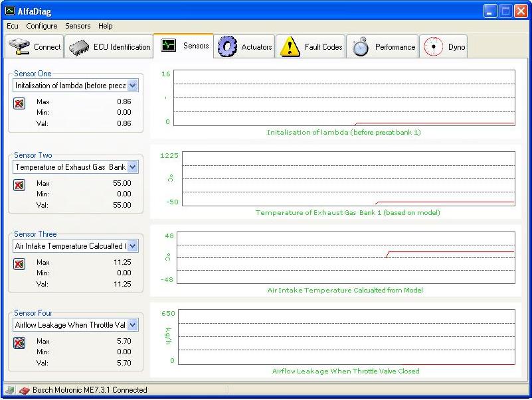
Task: Open the Sensor Two Exhaust Gas dropdown
Action: coord(133,167)
